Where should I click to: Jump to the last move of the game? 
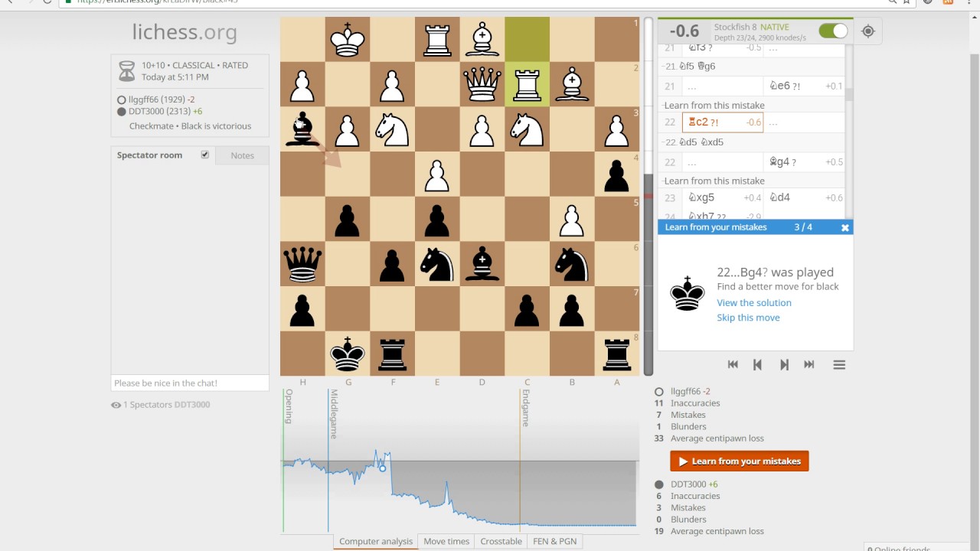coord(809,365)
